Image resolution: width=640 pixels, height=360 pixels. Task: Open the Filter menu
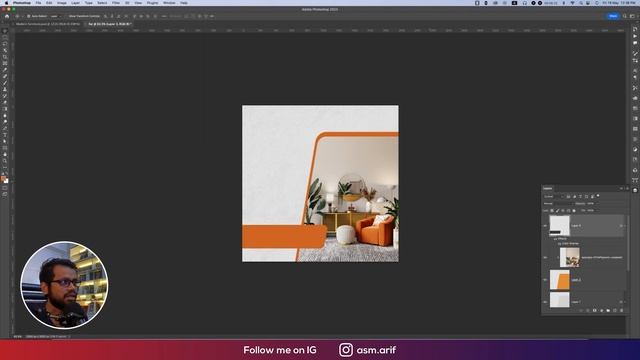point(116,3)
